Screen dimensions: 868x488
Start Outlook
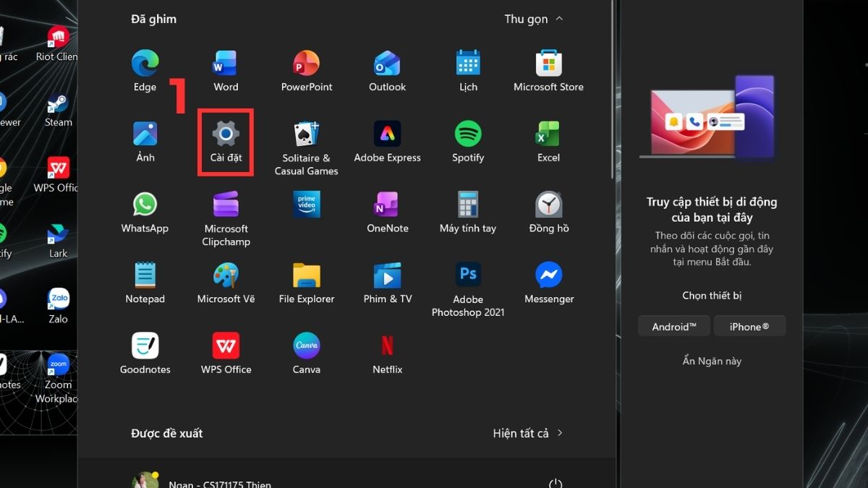point(387,69)
